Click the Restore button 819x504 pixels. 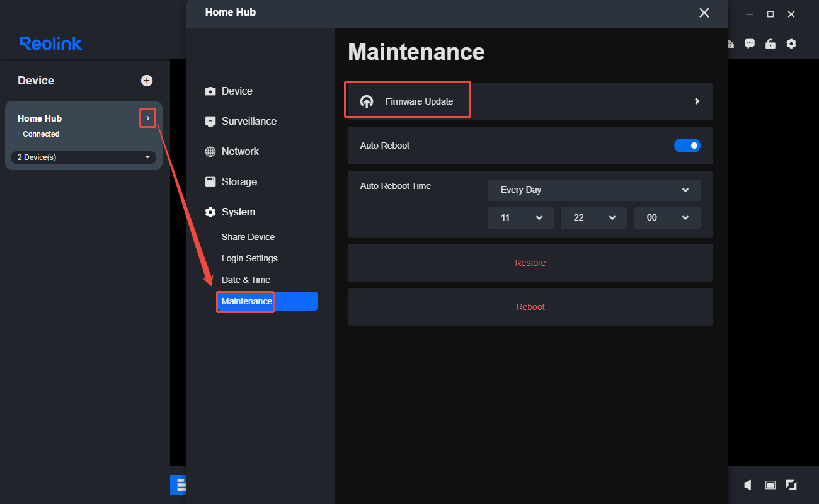(x=530, y=262)
